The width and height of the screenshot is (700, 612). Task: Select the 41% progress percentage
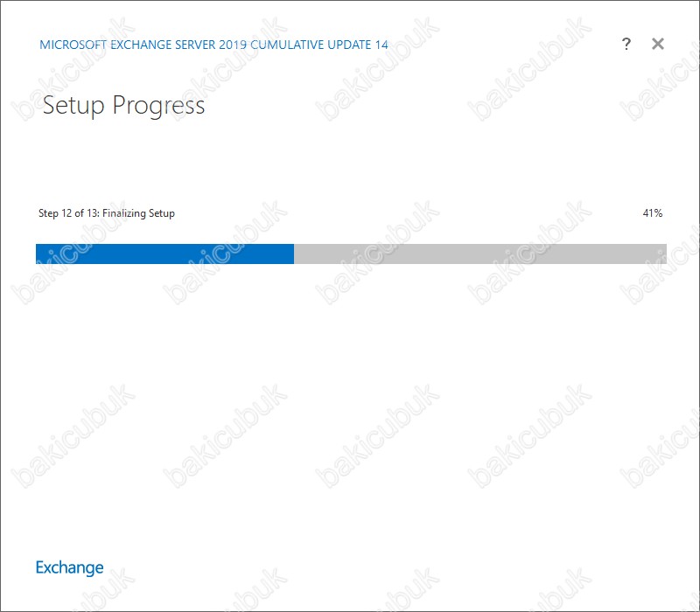click(x=652, y=213)
